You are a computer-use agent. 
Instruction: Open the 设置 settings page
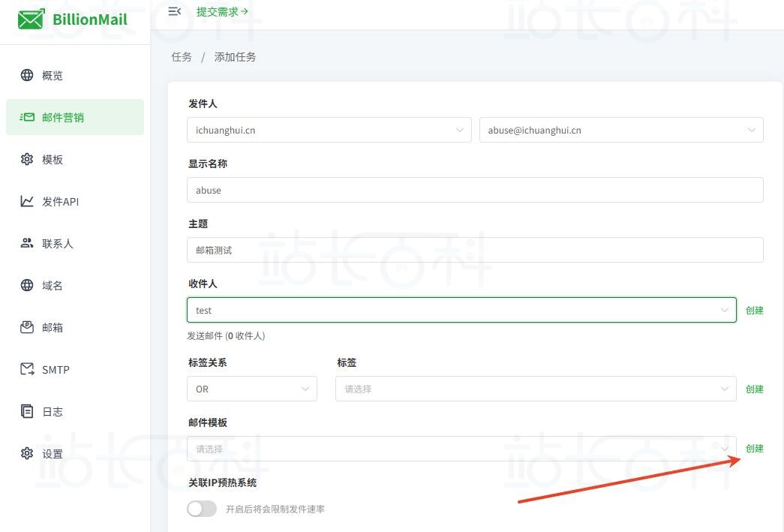(x=75, y=453)
